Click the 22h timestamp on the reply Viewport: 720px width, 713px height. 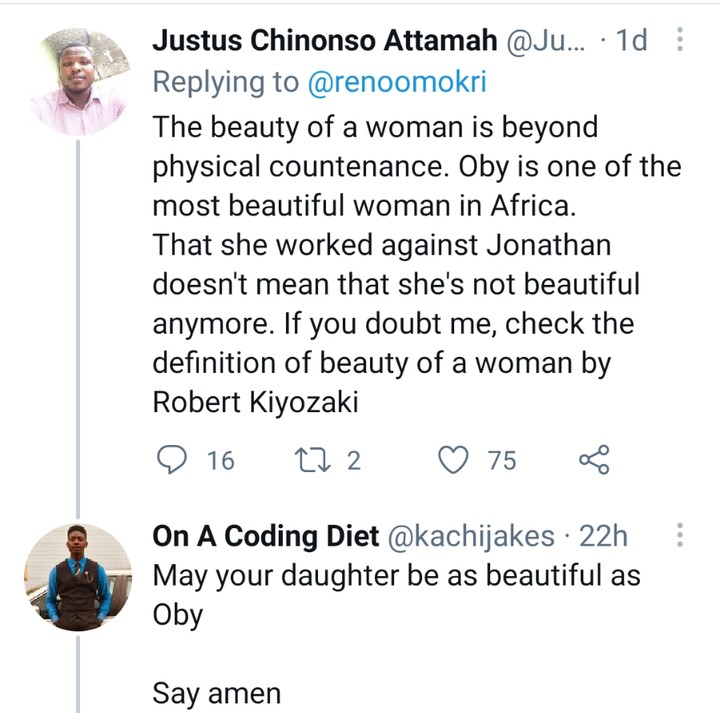point(604,536)
